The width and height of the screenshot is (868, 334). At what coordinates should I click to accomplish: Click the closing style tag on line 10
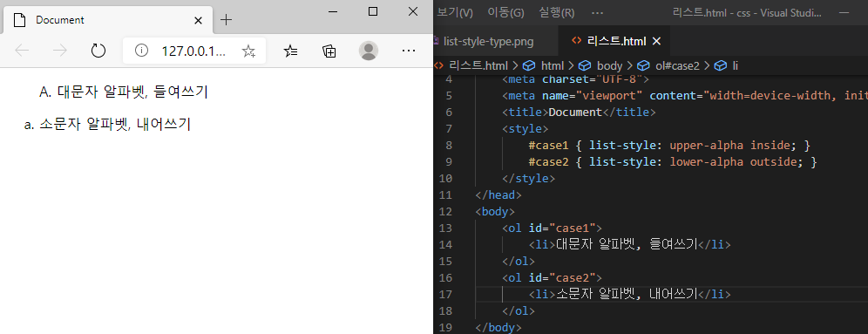tap(529, 179)
